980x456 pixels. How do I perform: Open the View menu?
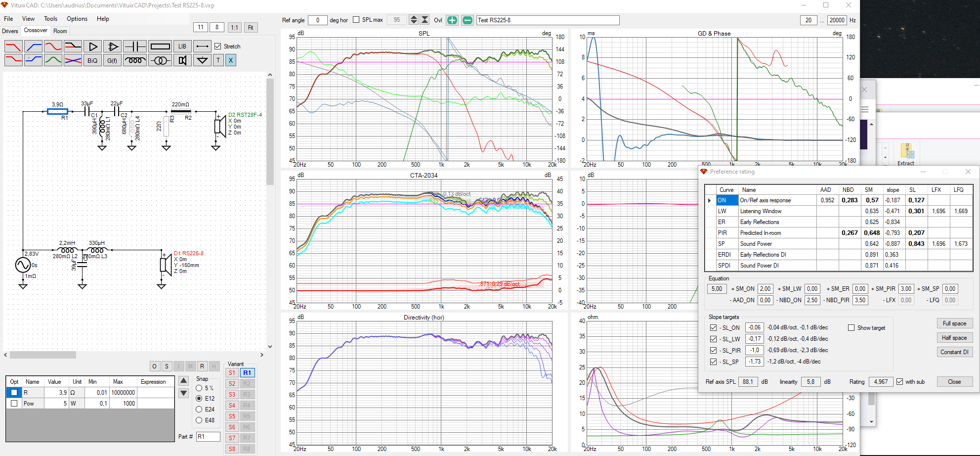click(28, 19)
